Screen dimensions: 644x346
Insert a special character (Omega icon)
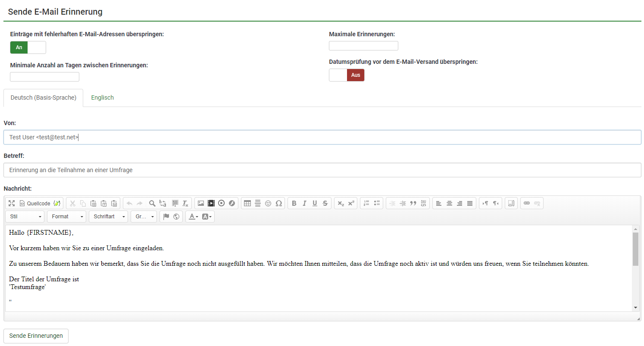pos(278,203)
